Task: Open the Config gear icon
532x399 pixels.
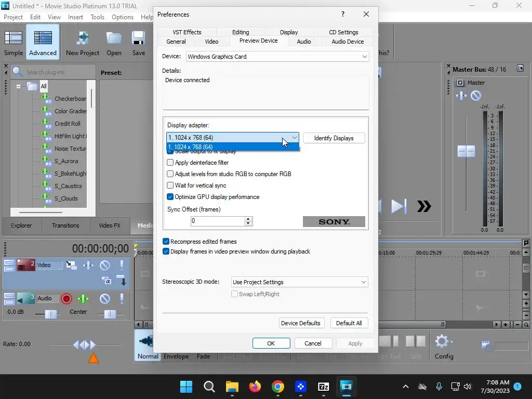Action: pos(442,341)
